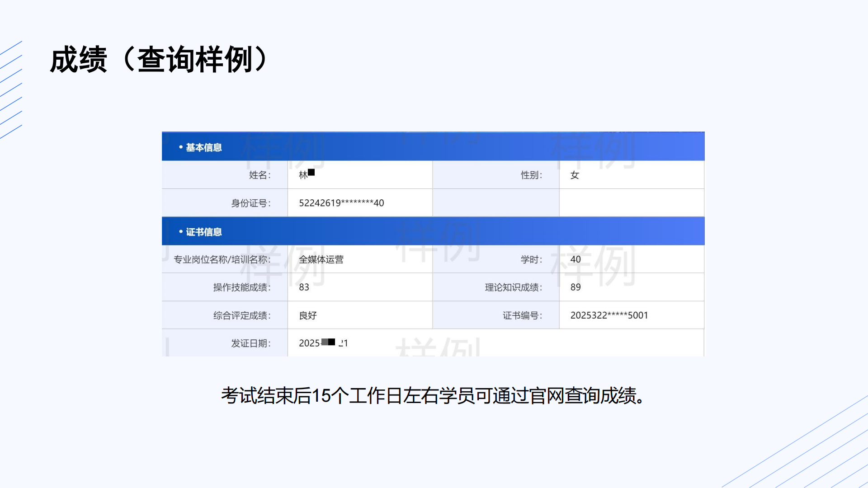Click the 专业岗位名称/培训名称 label
This screenshot has height=488, width=868.
click(222, 259)
